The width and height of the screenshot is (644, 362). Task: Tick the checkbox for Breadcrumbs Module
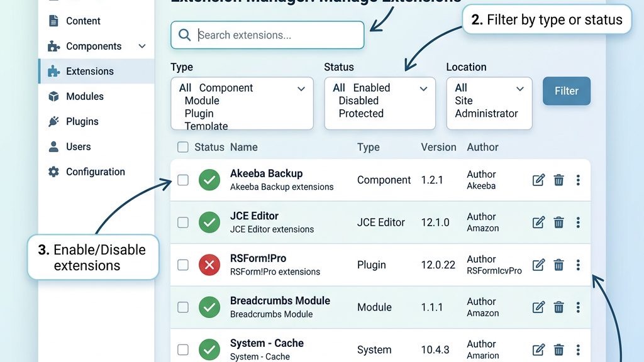[x=183, y=307]
